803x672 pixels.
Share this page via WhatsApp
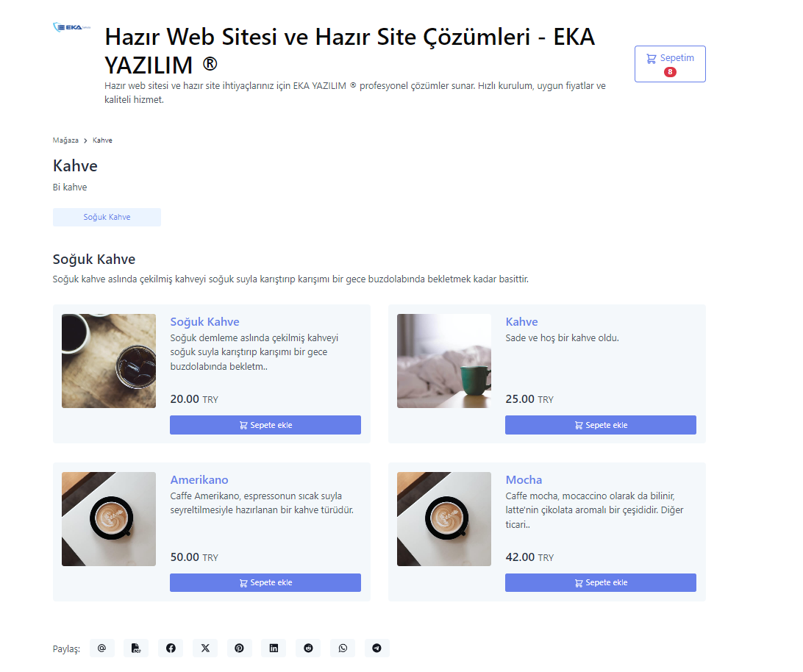click(x=343, y=648)
